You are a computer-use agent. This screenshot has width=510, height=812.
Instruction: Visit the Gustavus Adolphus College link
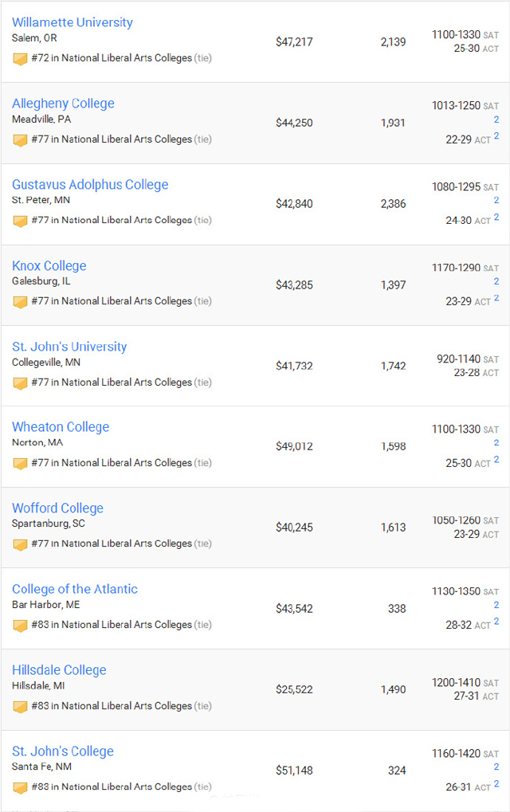pyautogui.click(x=90, y=184)
